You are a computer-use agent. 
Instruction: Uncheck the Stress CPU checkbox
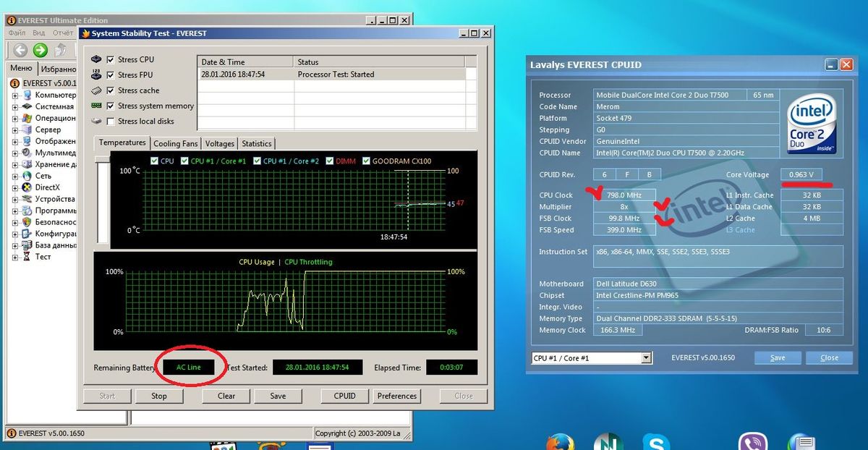111,59
